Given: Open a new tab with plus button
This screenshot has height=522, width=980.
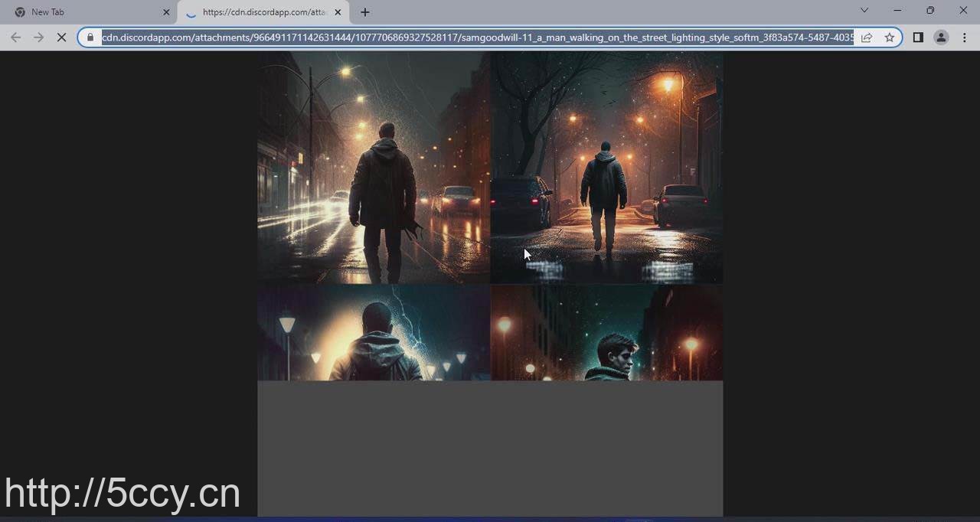Looking at the screenshot, I should coord(365,12).
